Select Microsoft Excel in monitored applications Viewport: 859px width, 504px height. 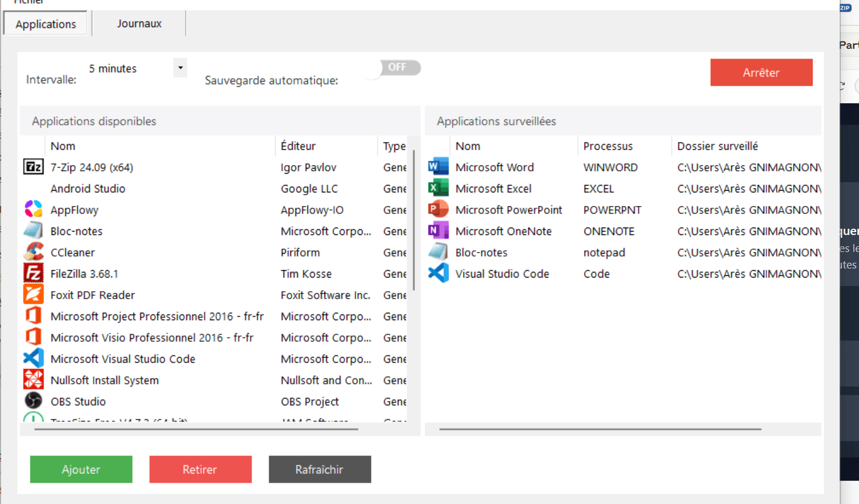pyautogui.click(x=493, y=188)
